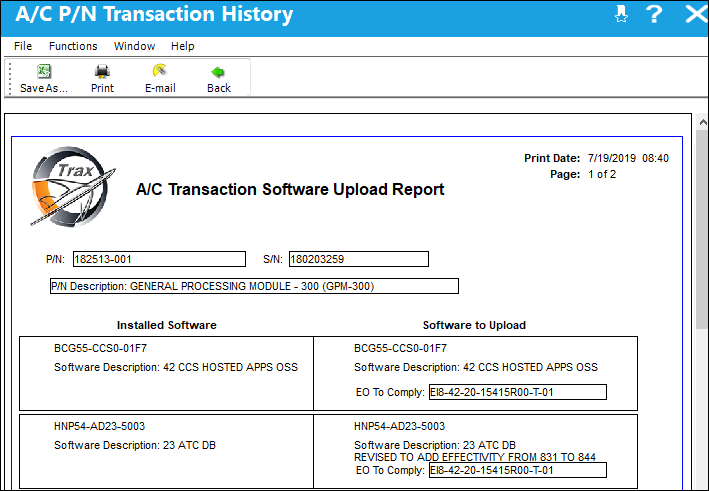Screen dimensions: 709x491
Task: Click the Print Date value 7/19/2019 08:40
Action: [628, 158]
